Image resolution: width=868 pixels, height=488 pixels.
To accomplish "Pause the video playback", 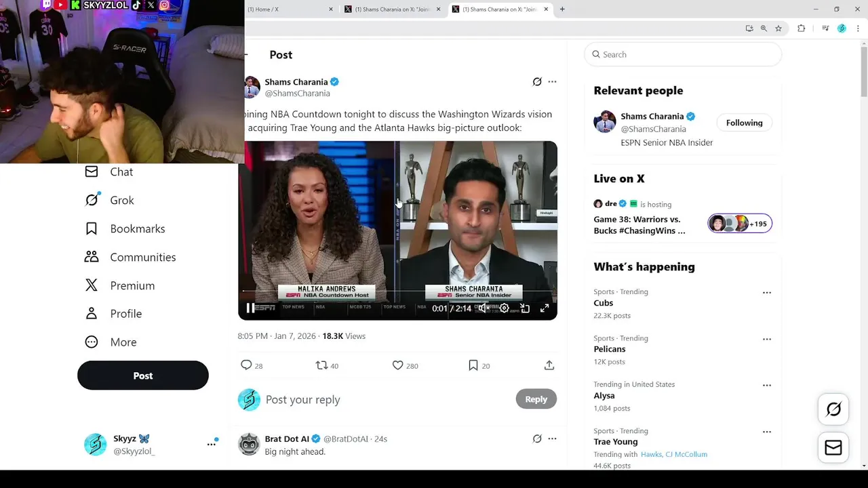I will coord(250,308).
